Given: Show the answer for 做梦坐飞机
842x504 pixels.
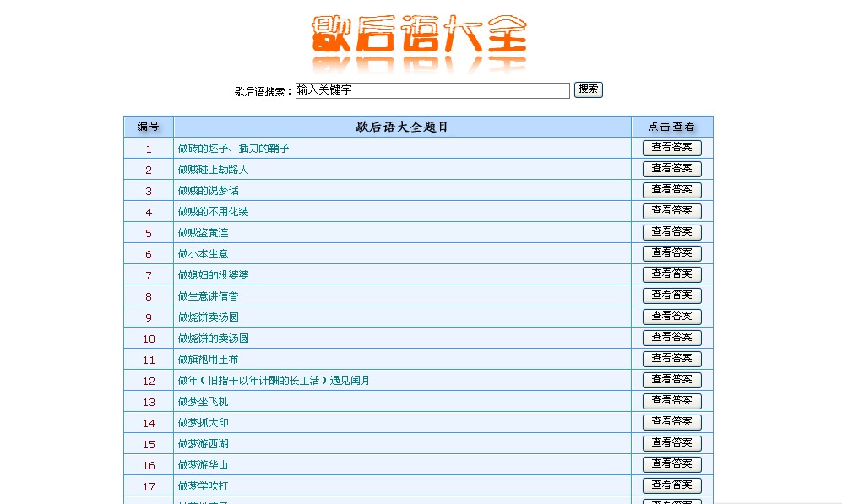Looking at the screenshot, I should click(672, 401).
